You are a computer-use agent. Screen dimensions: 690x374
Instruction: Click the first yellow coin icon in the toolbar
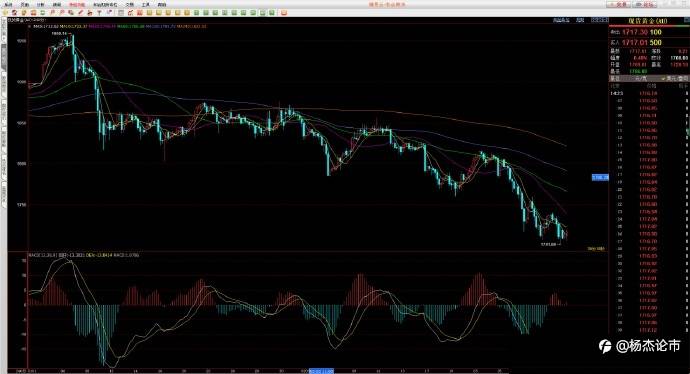pyautogui.click(x=149, y=13)
